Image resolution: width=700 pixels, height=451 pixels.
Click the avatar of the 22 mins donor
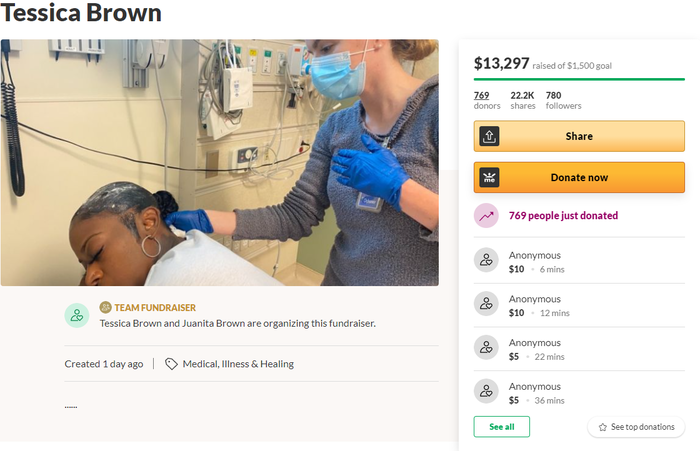tap(486, 348)
